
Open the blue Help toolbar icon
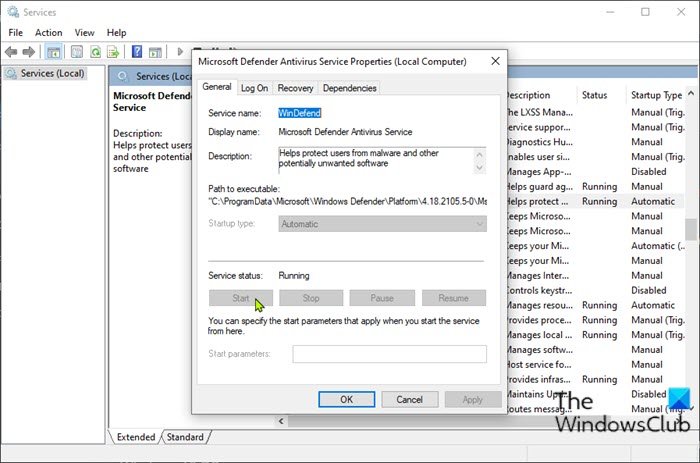(x=137, y=52)
